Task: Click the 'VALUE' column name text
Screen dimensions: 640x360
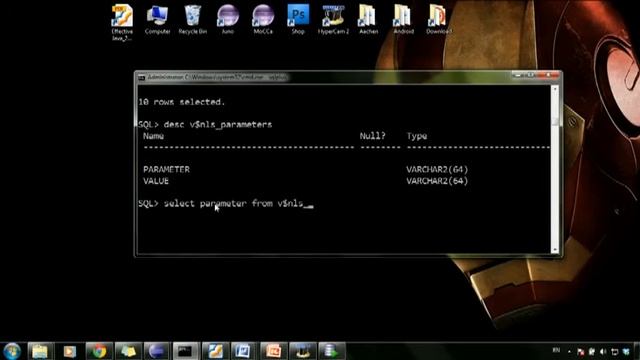Action: (x=156, y=181)
